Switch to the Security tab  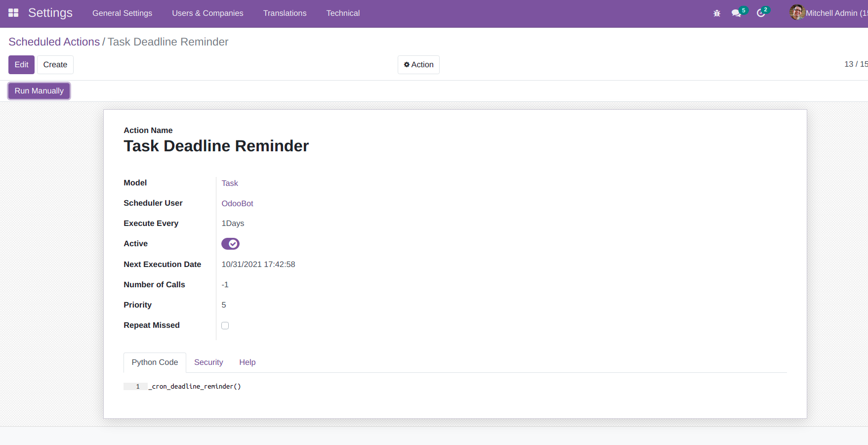[208, 362]
